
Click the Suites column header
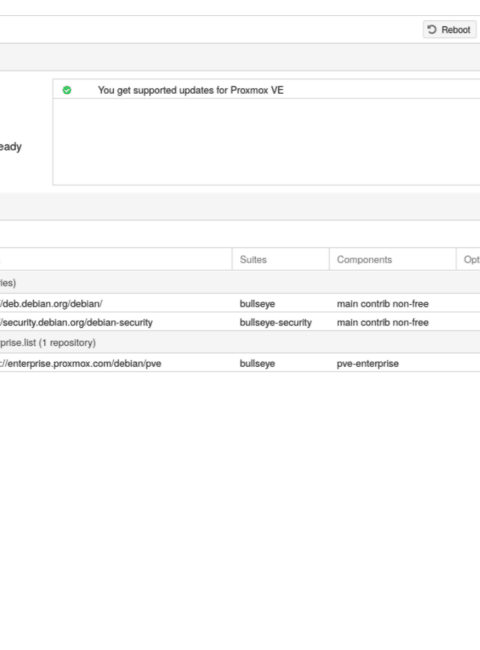click(281, 260)
